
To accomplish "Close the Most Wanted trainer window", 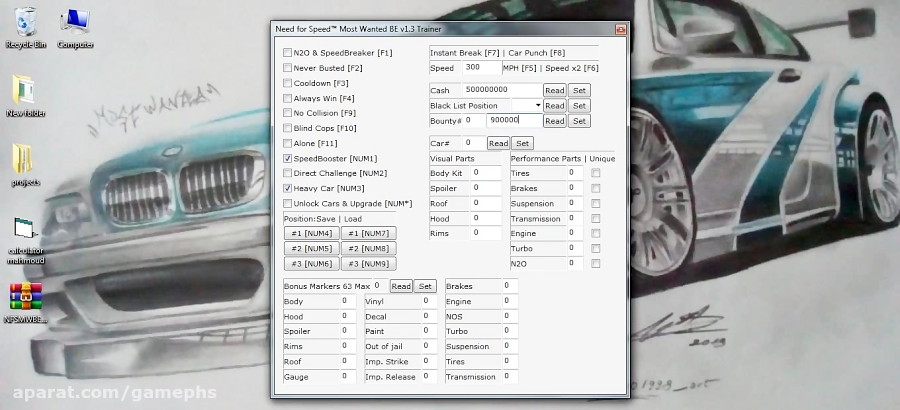I will click(x=620, y=29).
